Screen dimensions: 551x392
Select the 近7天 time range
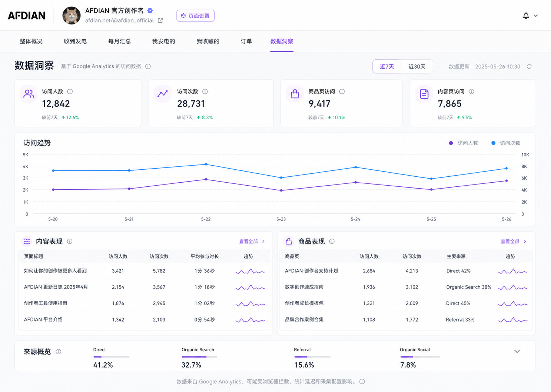pos(387,67)
